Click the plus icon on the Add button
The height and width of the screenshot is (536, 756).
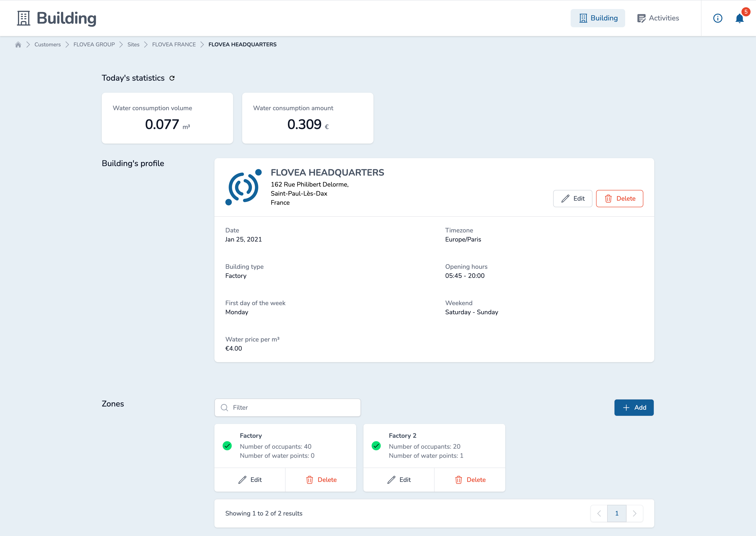[x=626, y=407]
